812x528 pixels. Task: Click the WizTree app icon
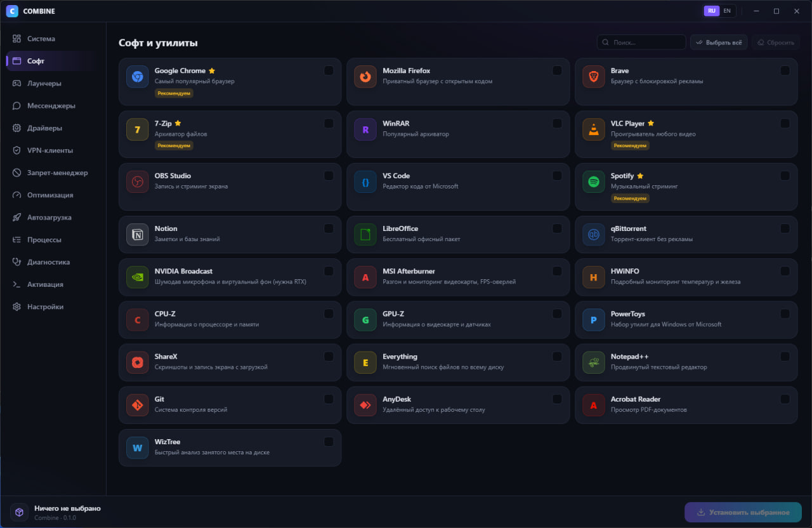137,447
